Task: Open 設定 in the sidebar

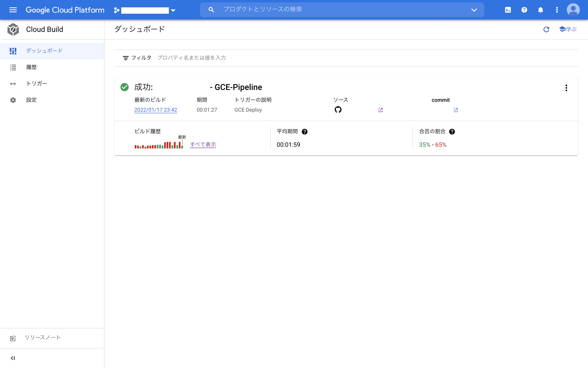Action: (52, 100)
